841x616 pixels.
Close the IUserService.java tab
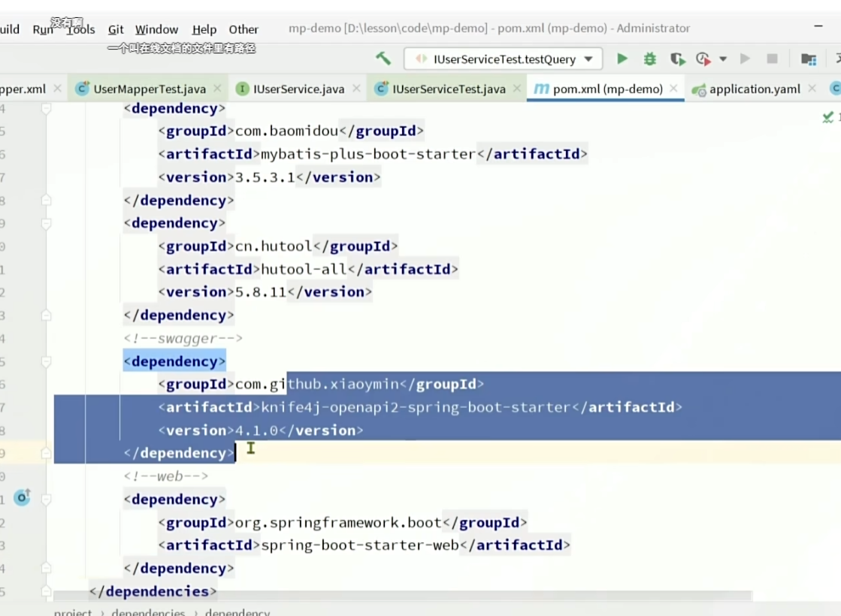pos(356,89)
